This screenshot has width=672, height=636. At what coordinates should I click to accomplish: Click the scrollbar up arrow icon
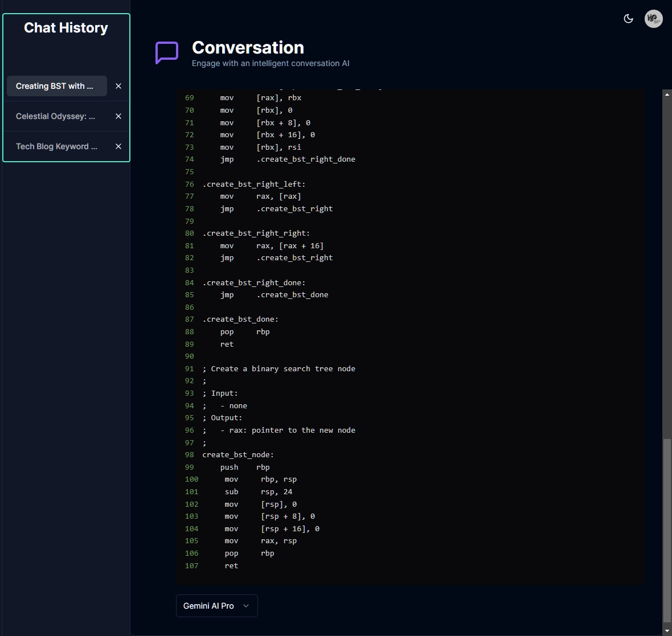[x=666, y=94]
